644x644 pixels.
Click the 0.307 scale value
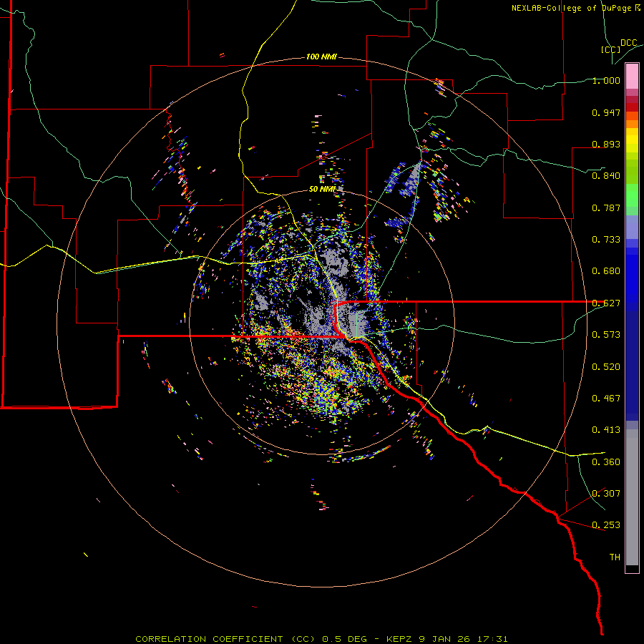point(606,494)
